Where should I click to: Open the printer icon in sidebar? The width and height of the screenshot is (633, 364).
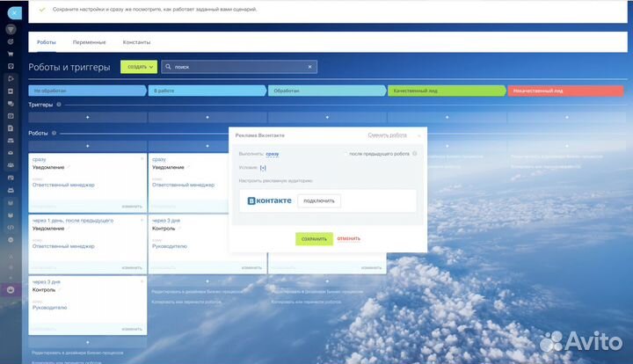(11, 190)
